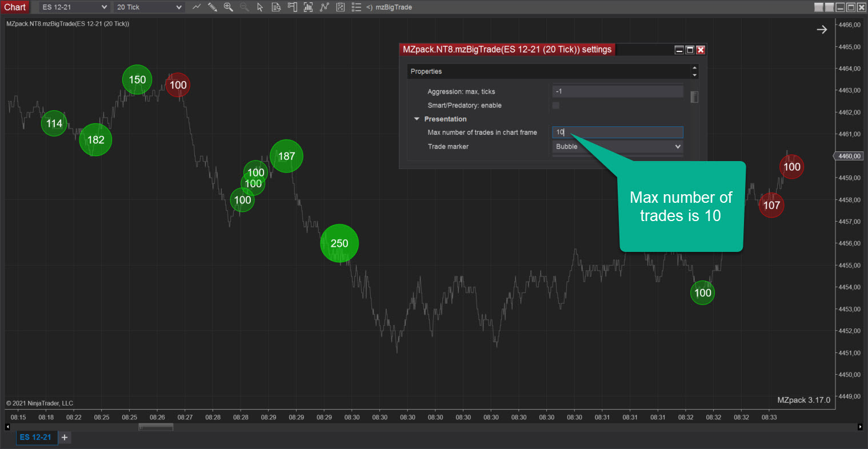This screenshot has height=449, width=868.
Task: Click the Max number of trades field
Action: (618, 132)
